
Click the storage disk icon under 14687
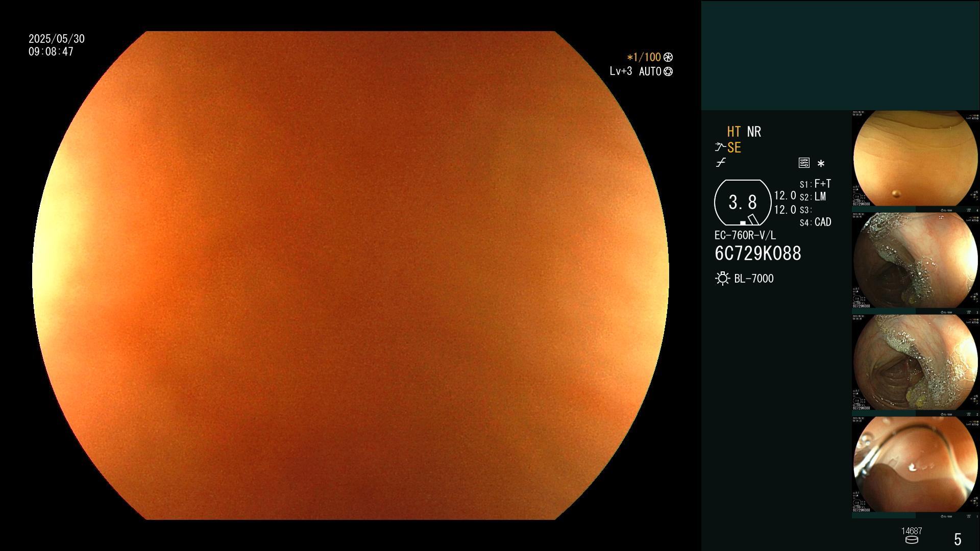point(912,540)
